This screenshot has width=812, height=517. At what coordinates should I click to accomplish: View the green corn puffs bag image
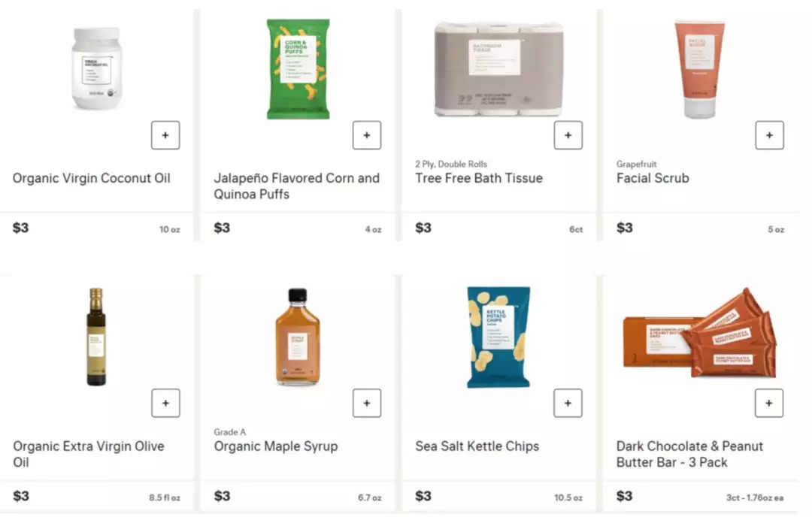point(298,69)
